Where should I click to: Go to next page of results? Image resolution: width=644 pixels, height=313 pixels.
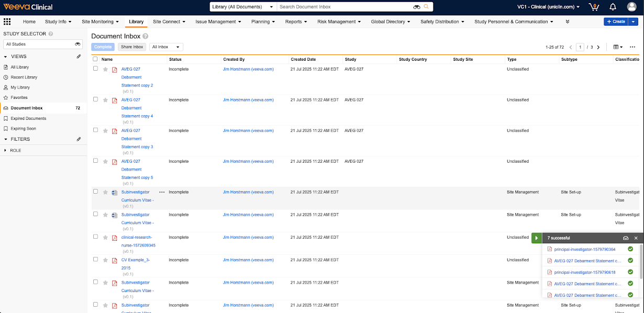[598, 47]
